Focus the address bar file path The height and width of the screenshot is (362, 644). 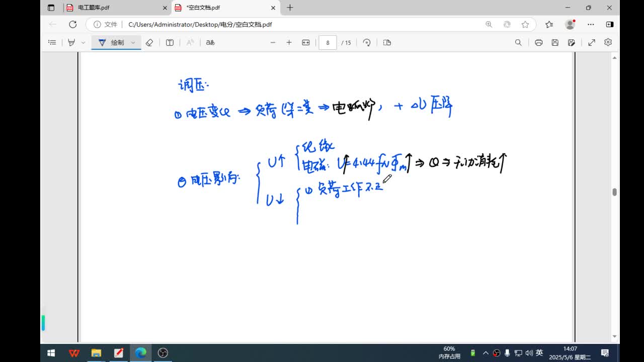pos(200,24)
